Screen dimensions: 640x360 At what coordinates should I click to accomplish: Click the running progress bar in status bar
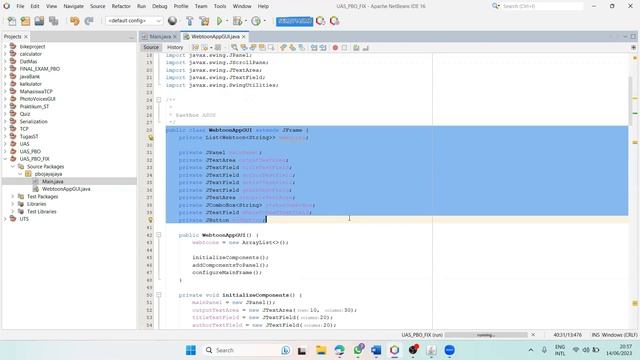coord(486,335)
